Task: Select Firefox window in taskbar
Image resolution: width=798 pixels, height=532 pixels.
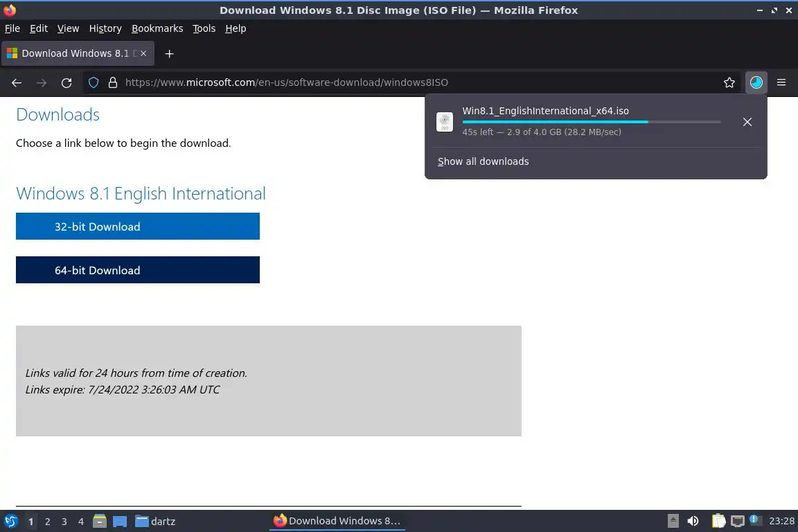Action: tap(337, 521)
